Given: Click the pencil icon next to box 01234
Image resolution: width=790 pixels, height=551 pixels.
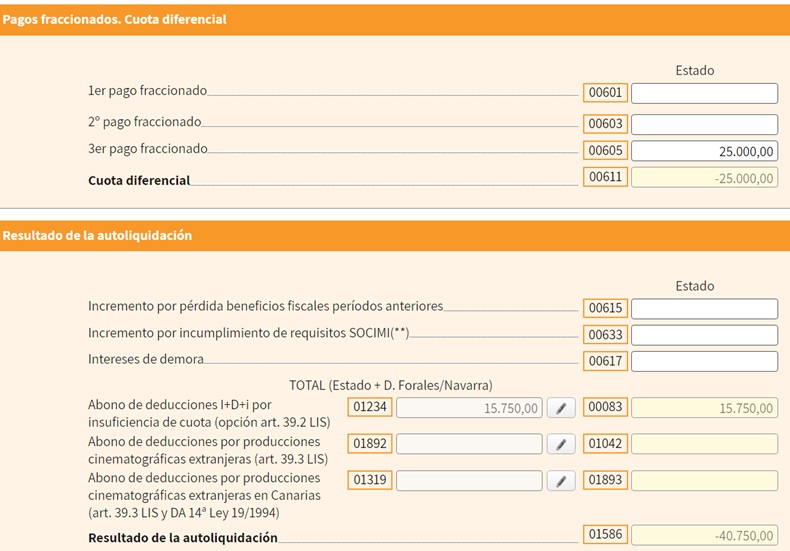Looking at the screenshot, I should pyautogui.click(x=561, y=408).
